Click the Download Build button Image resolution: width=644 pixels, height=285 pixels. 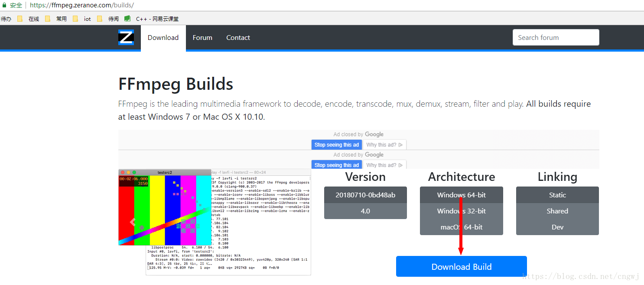coord(462,266)
